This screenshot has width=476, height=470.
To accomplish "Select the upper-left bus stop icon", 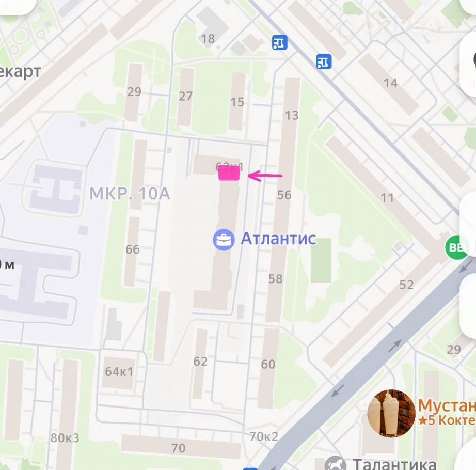I will pyautogui.click(x=280, y=42).
